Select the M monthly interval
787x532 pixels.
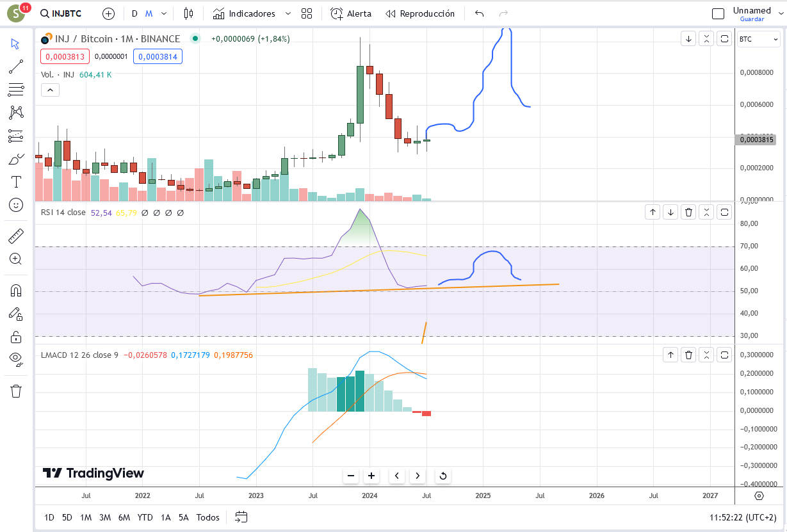[x=149, y=13]
